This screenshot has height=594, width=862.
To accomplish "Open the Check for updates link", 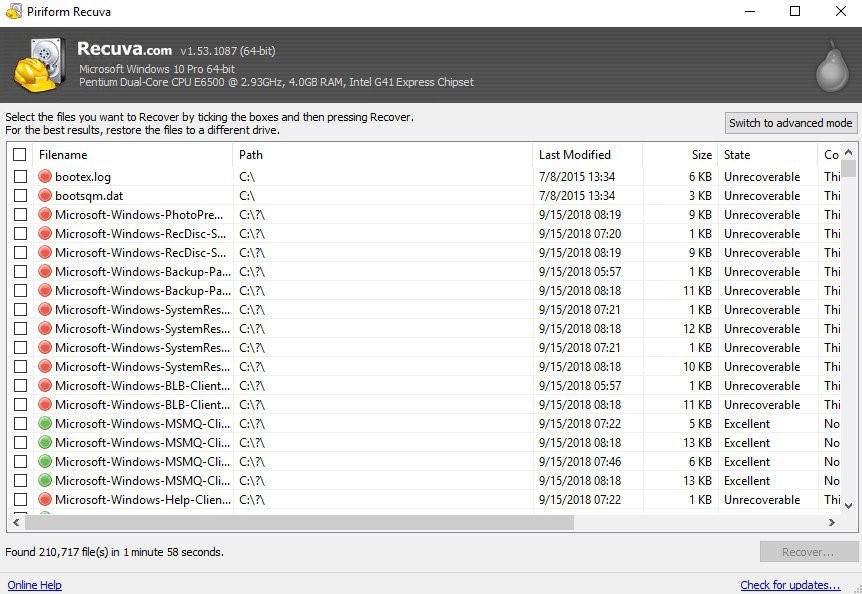I will [x=790, y=585].
